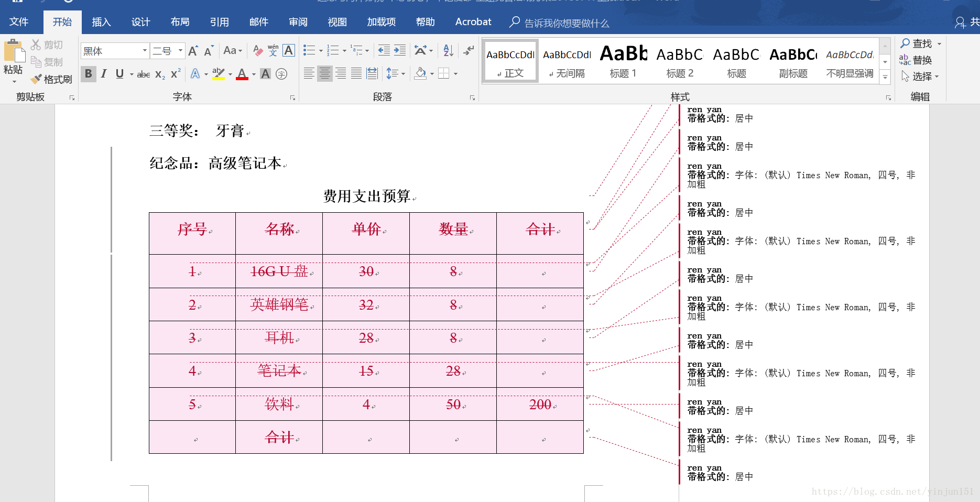The image size is (980, 502).
Task: Apply distributed alignment
Action: point(372,74)
